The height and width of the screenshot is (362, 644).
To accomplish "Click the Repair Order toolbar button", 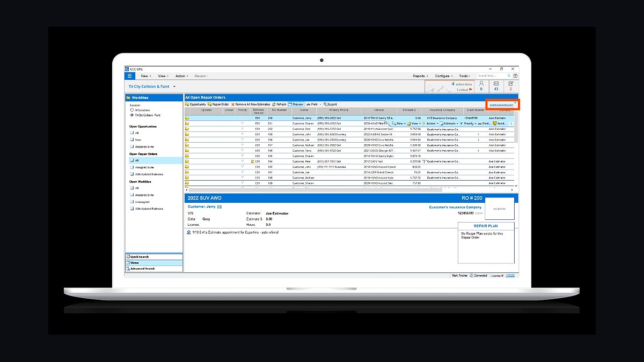I will (218, 104).
